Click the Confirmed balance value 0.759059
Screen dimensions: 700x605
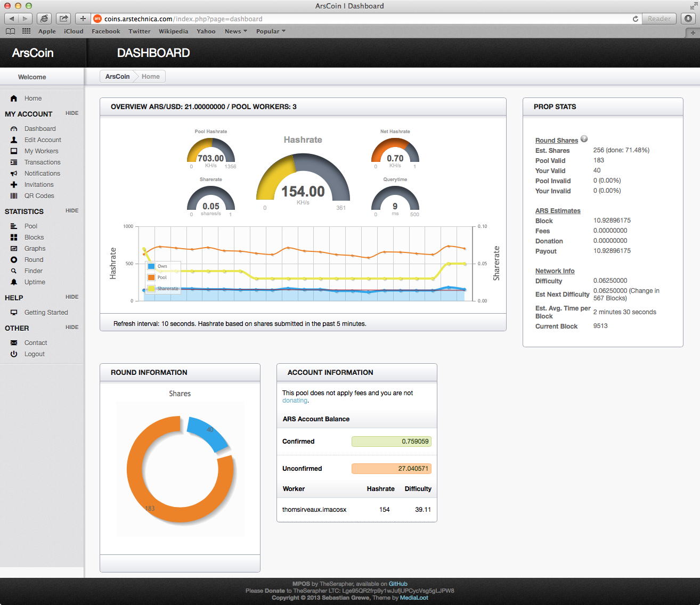pyautogui.click(x=392, y=442)
